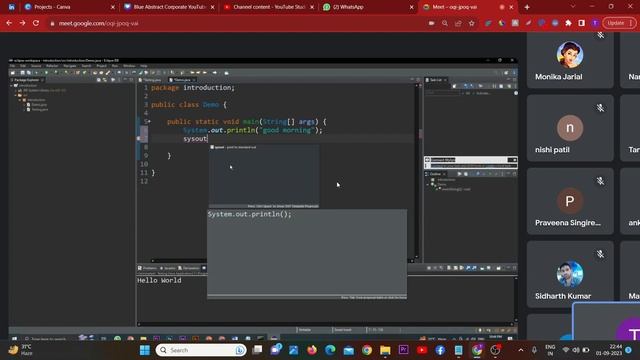Open Monika Jarial's participant tile

[570, 60]
